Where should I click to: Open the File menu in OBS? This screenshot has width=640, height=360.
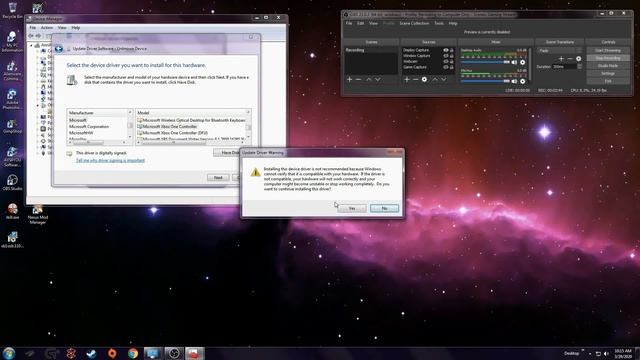click(x=349, y=23)
